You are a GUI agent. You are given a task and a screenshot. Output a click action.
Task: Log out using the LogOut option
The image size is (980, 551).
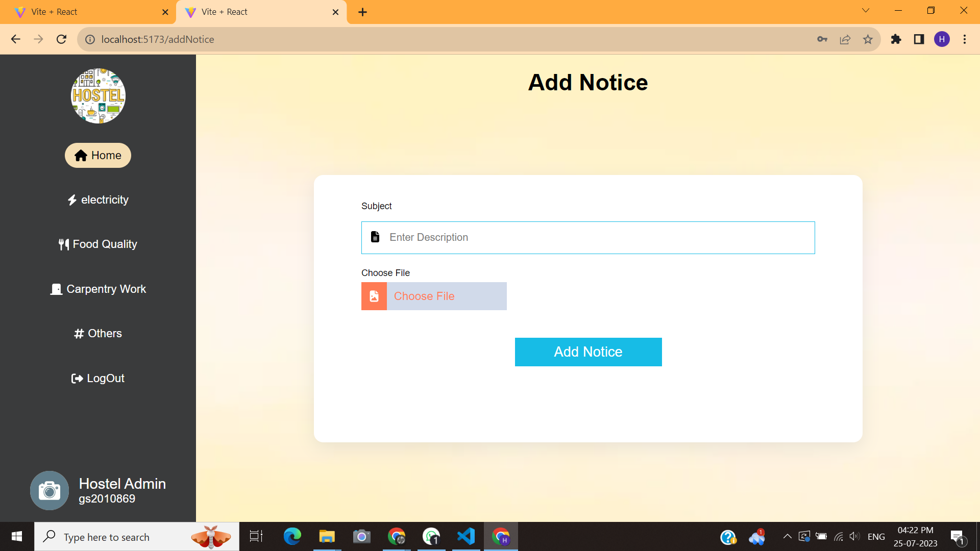click(97, 378)
